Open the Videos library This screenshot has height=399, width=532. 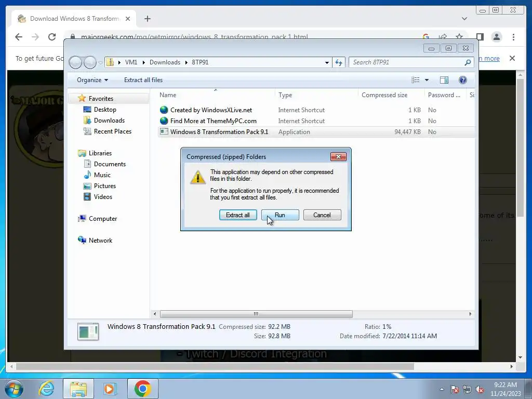click(x=103, y=197)
